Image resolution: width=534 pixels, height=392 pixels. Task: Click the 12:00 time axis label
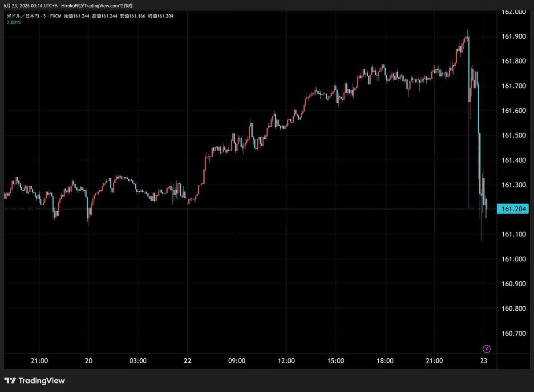[x=286, y=361]
